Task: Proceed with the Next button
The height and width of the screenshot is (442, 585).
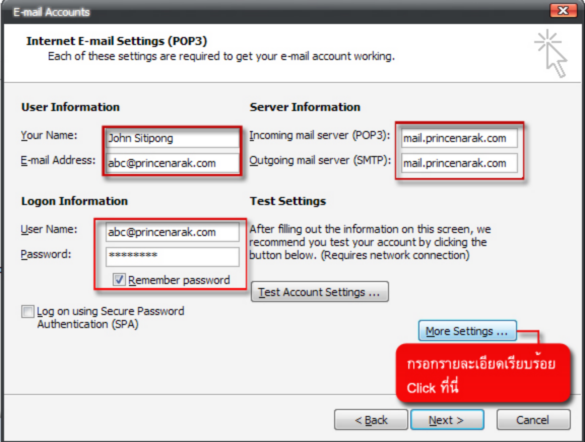Action: 447,420
